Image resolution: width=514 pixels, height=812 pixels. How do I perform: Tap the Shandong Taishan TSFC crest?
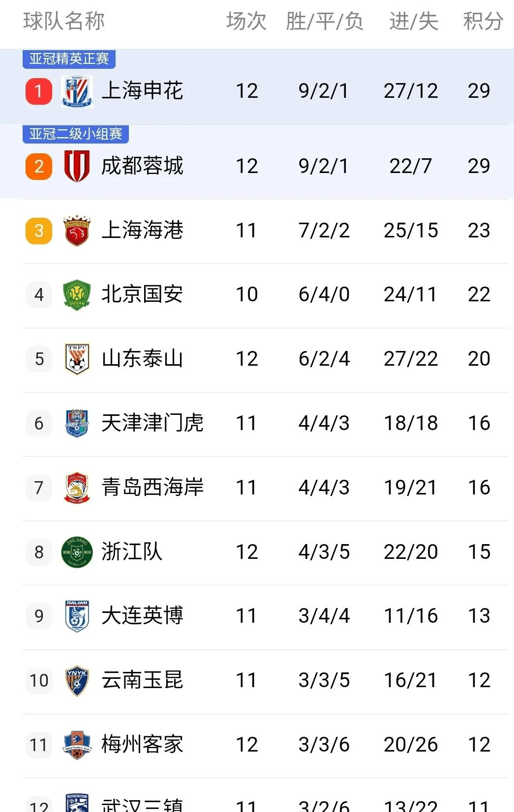point(77,359)
